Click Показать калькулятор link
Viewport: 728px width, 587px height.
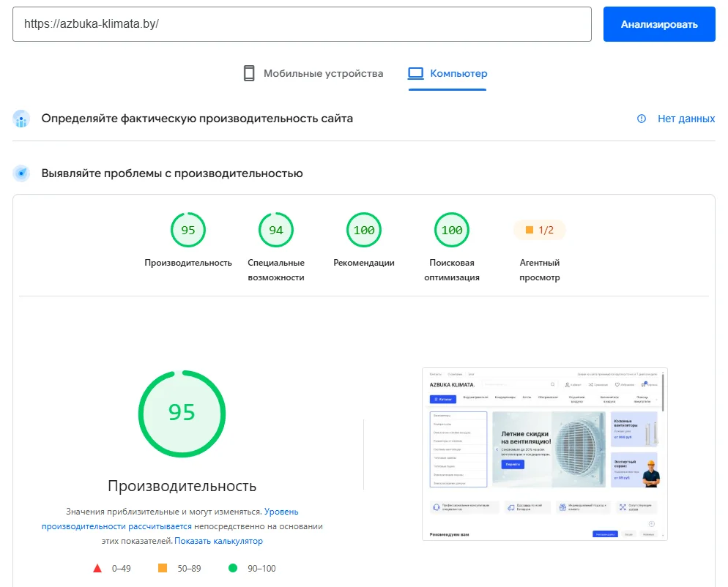(x=219, y=541)
